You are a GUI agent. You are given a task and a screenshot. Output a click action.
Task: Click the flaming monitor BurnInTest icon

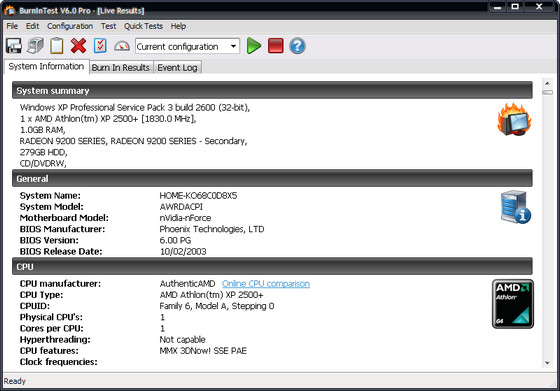pos(515,119)
